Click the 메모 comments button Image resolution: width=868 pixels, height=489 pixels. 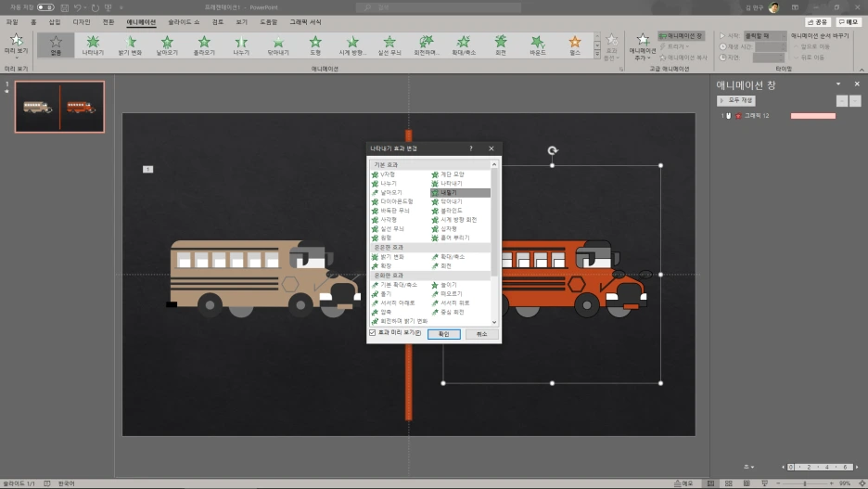click(849, 22)
